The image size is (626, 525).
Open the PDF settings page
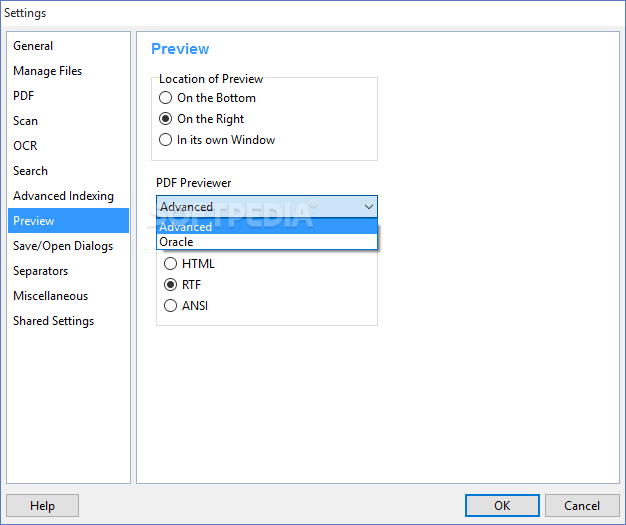point(24,96)
